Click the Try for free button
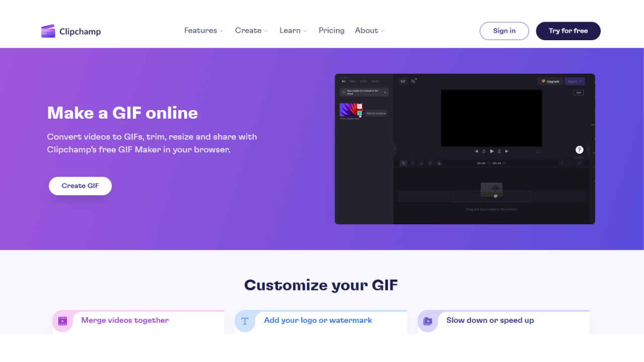 pyautogui.click(x=568, y=31)
